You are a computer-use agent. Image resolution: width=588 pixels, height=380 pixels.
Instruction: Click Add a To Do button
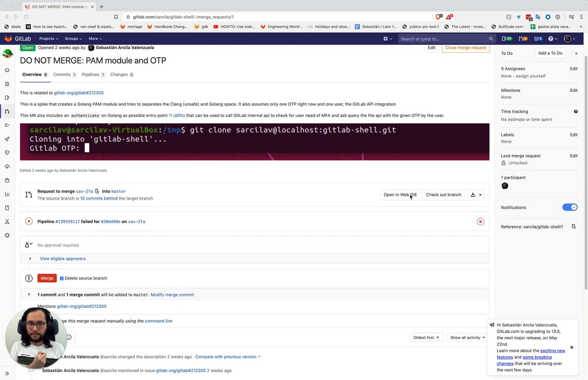(x=550, y=53)
